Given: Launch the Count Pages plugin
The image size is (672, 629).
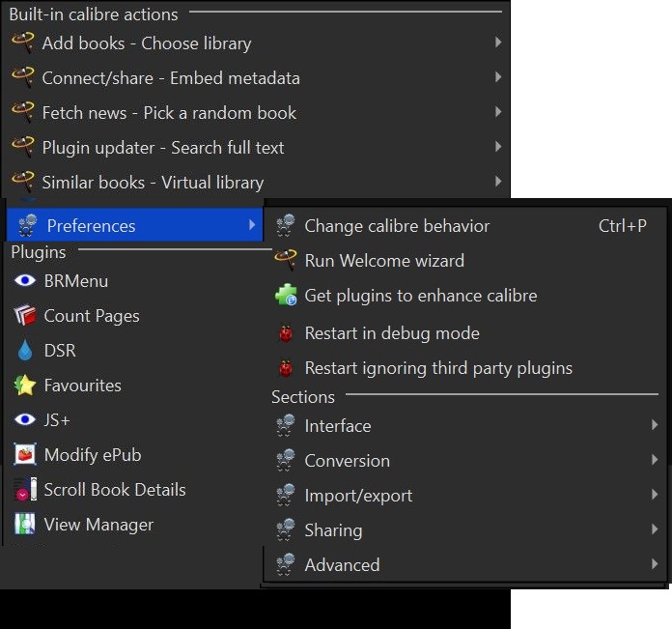Looking at the screenshot, I should tap(133, 315).
